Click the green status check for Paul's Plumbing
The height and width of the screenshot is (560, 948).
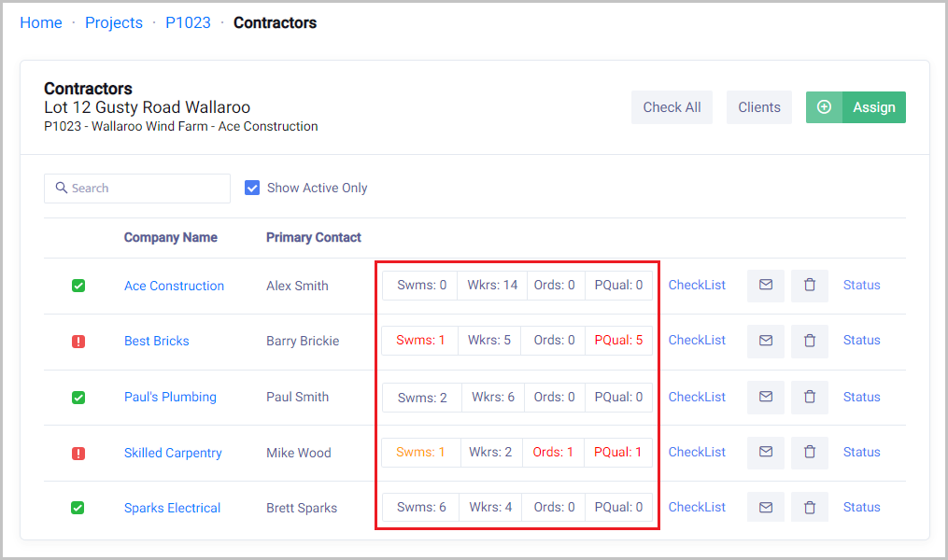click(78, 398)
